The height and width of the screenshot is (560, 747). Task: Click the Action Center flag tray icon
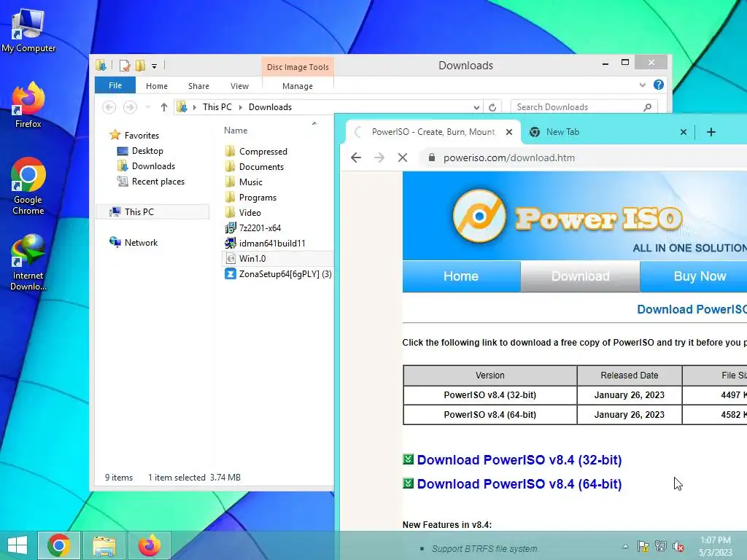643,546
